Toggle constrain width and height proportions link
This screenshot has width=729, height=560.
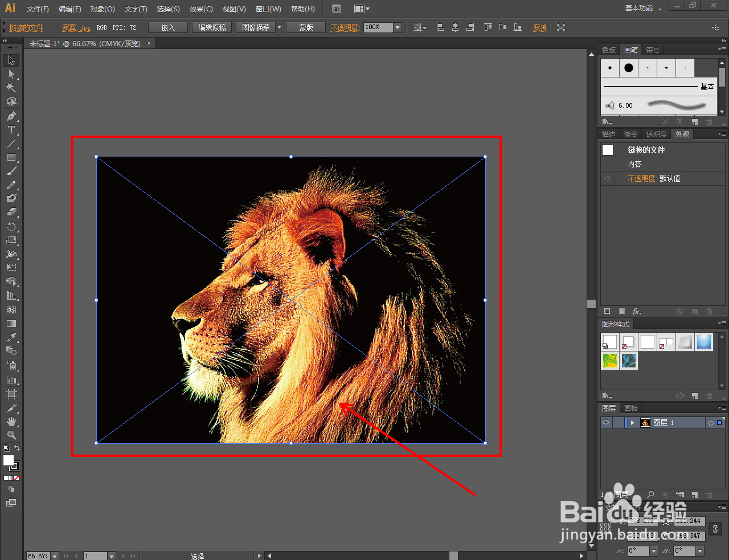point(716,528)
